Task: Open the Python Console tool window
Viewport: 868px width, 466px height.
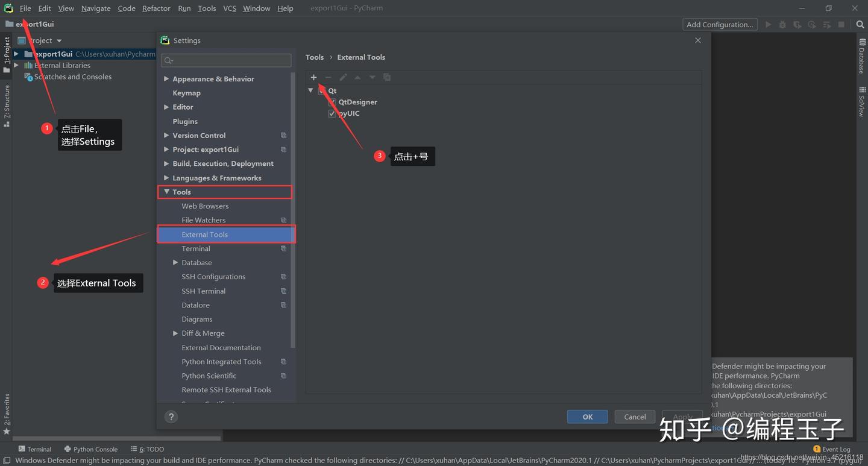Action: [90, 449]
